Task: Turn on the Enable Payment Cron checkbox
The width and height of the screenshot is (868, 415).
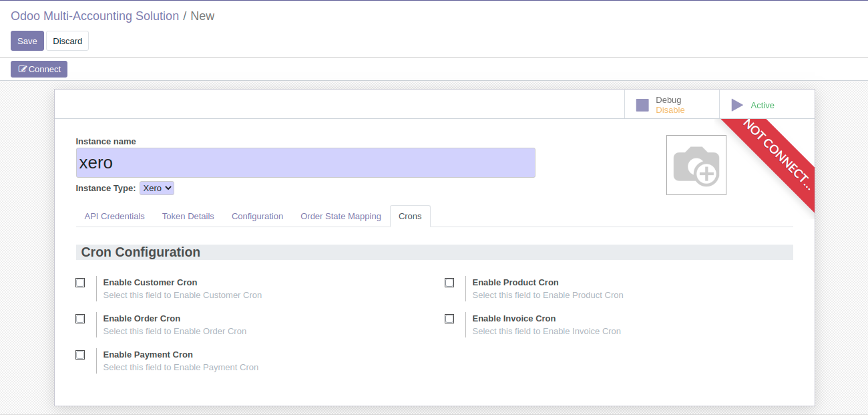Action: tap(80, 355)
